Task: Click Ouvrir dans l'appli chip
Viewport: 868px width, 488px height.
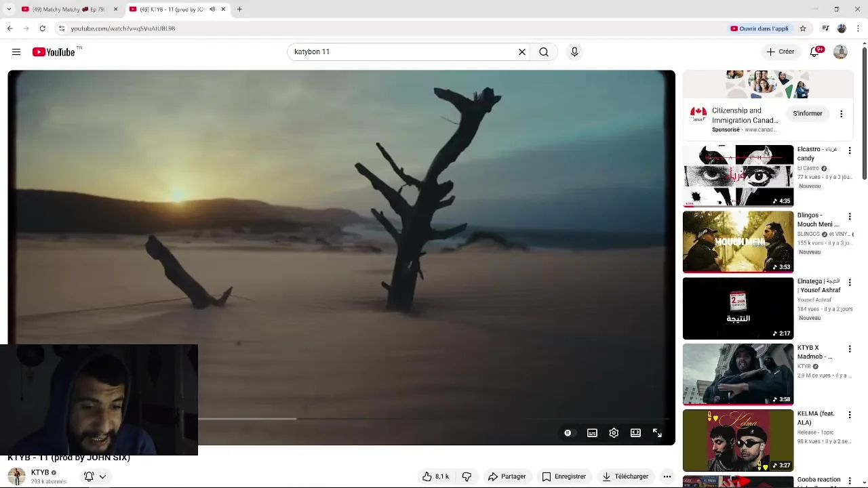Action: tap(759, 28)
